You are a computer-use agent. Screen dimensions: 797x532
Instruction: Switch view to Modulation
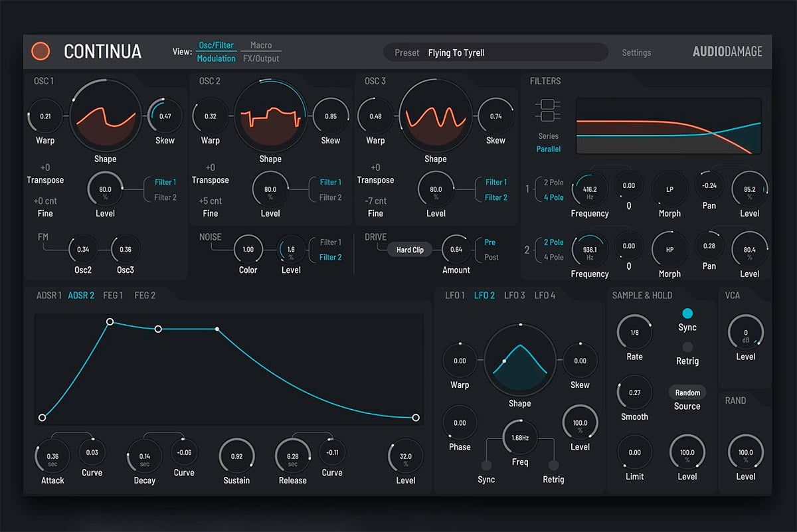[217, 58]
